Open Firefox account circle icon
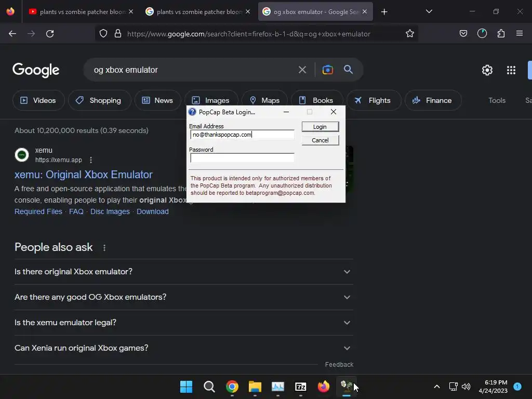This screenshot has width=532, height=399. 482,34
